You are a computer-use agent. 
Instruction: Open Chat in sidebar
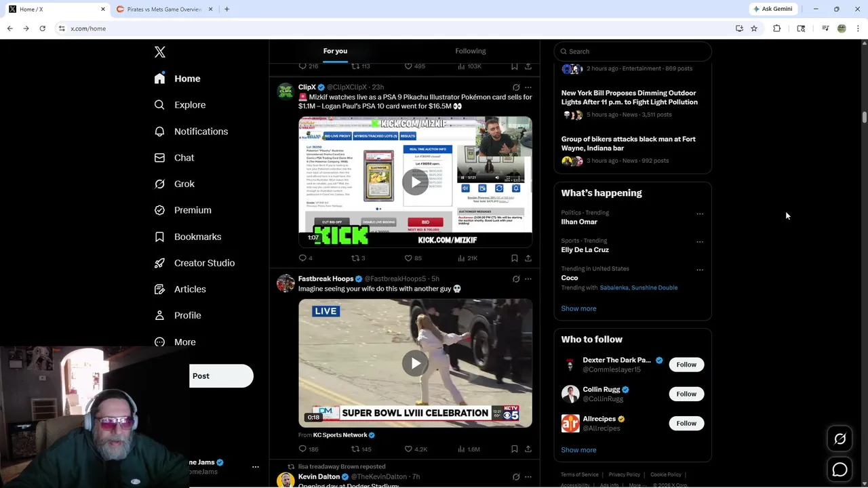click(x=174, y=158)
